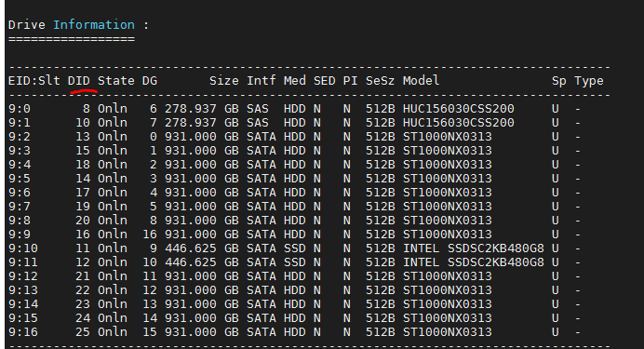Click the SSD media value in row 9:11
This screenshot has height=349, width=644.
tap(294, 262)
